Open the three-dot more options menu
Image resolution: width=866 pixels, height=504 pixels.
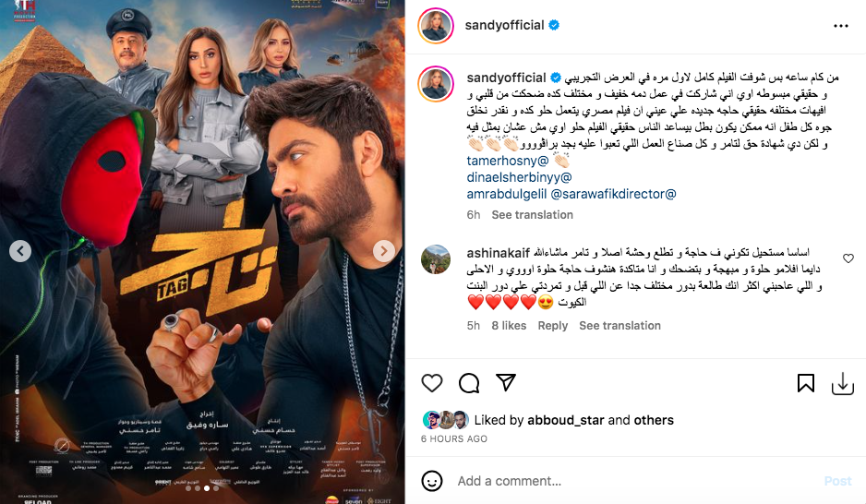click(x=840, y=26)
